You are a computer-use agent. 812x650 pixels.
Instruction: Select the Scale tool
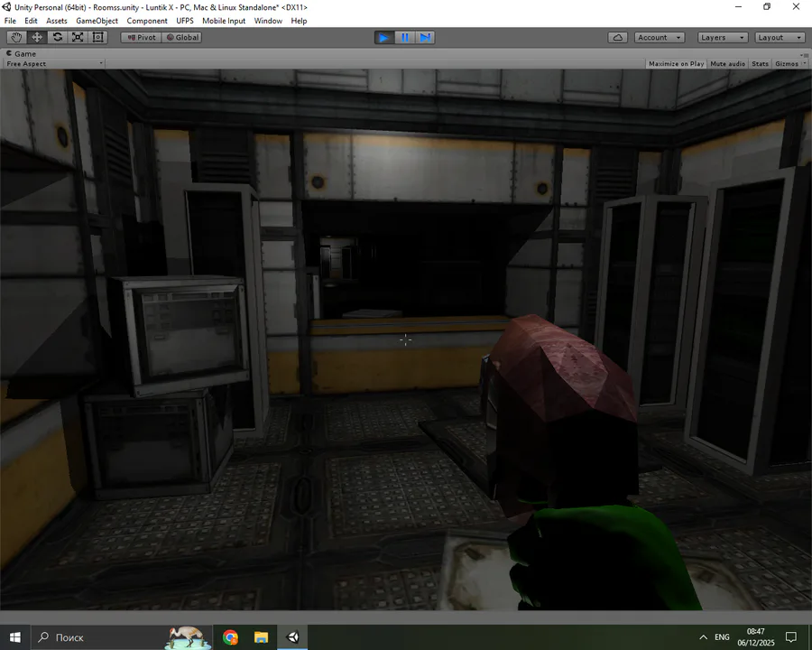pyautogui.click(x=78, y=37)
